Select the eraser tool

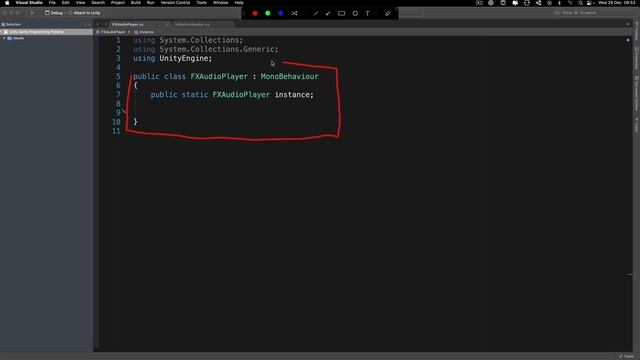click(x=387, y=13)
